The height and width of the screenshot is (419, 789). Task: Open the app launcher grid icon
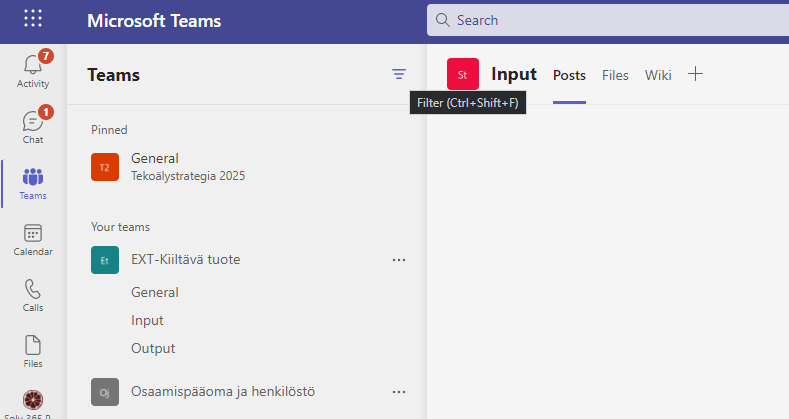33,19
